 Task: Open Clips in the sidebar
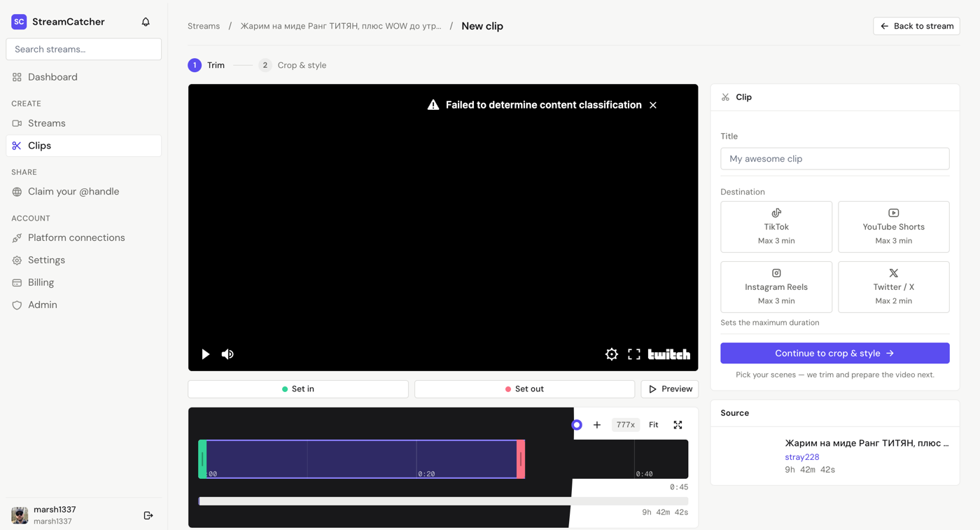tap(84, 146)
